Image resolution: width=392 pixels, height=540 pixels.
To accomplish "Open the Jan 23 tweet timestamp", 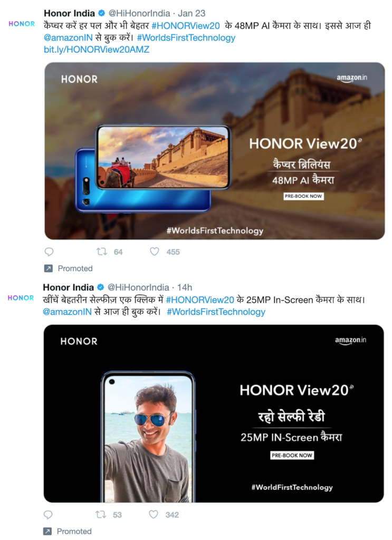I will tap(192, 13).
